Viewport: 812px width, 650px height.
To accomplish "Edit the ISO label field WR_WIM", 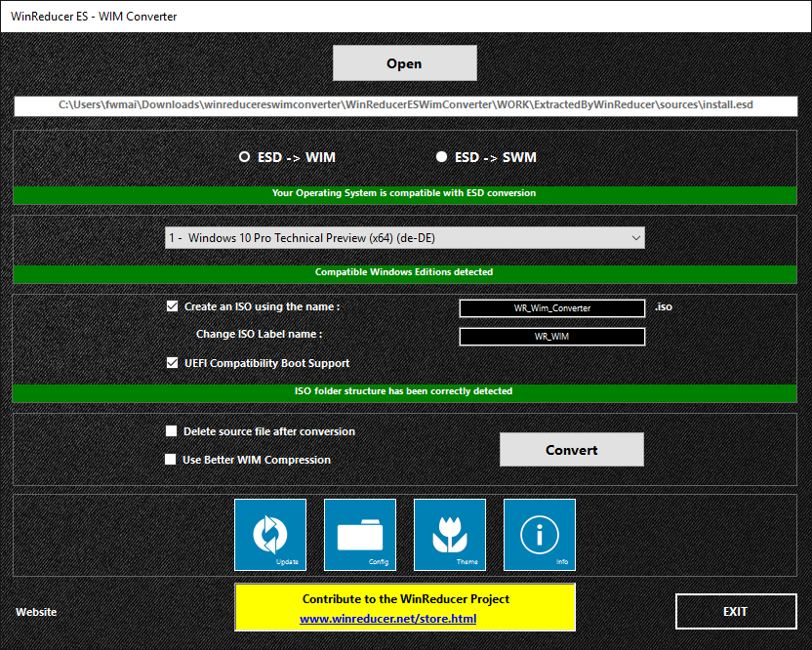I will click(552, 337).
